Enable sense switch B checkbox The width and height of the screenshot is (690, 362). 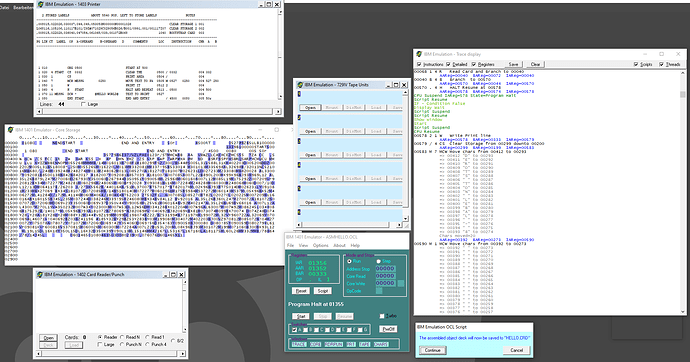click(305, 329)
